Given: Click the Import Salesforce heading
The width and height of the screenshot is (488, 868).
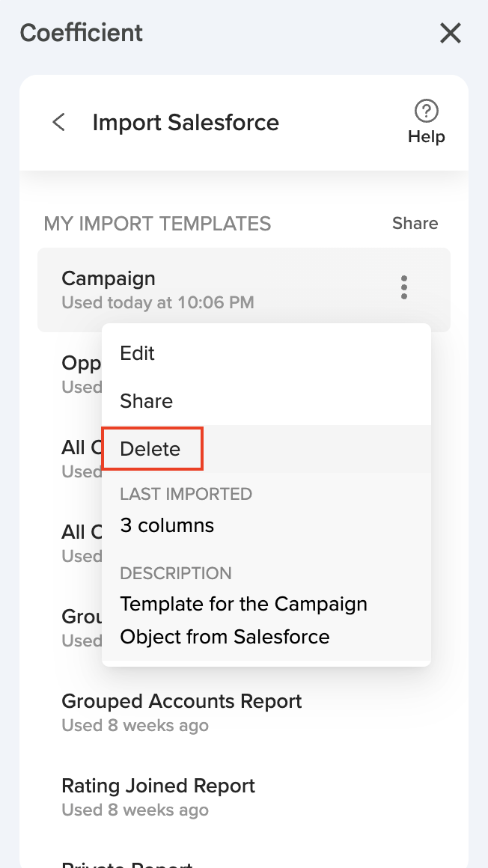Looking at the screenshot, I should point(186,122).
